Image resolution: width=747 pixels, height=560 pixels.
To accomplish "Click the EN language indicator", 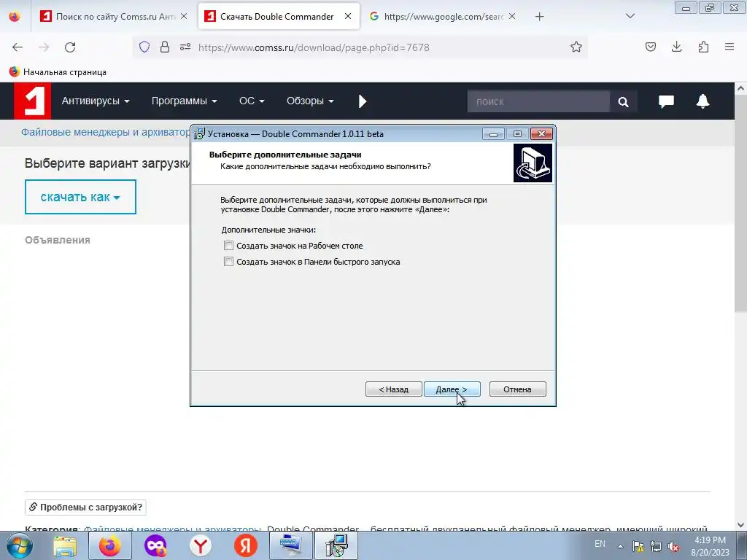I will point(600,544).
